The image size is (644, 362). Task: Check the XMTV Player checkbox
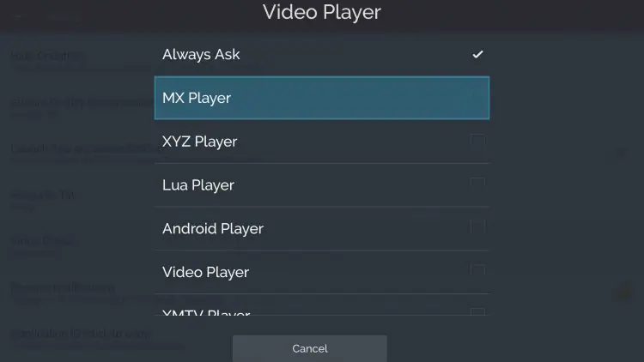477,311
